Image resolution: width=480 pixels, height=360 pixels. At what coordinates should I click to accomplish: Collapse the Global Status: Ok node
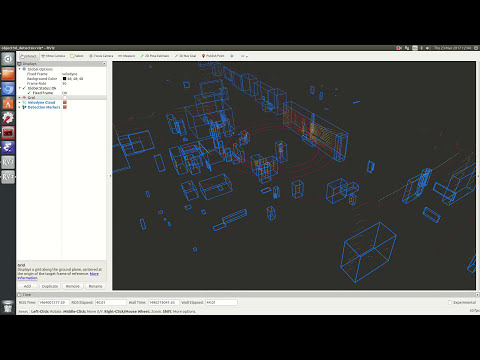pyautogui.click(x=19, y=88)
